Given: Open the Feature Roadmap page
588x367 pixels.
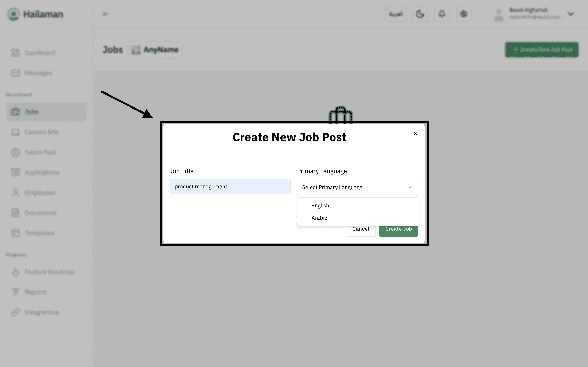Looking at the screenshot, I should 49,272.
